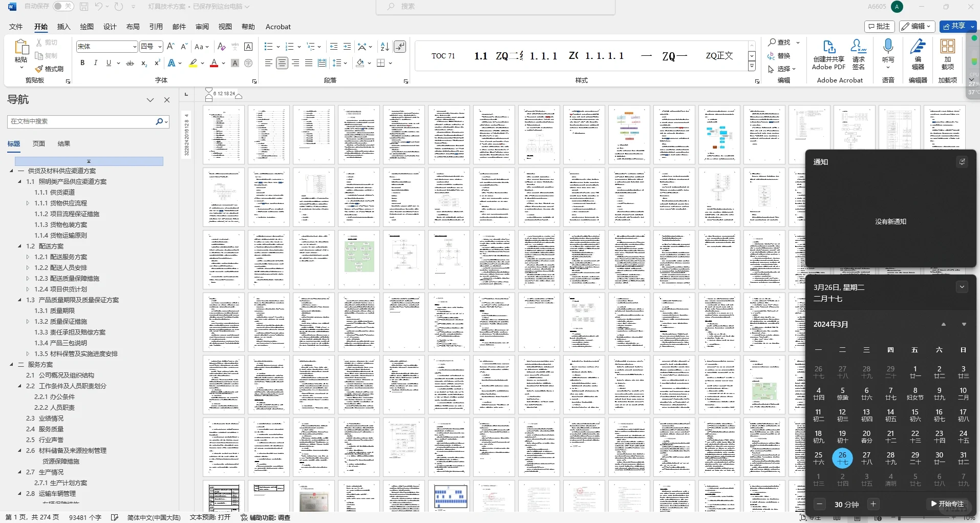Apply subscript formatting
This screenshot has width=980, height=523.
(x=144, y=63)
